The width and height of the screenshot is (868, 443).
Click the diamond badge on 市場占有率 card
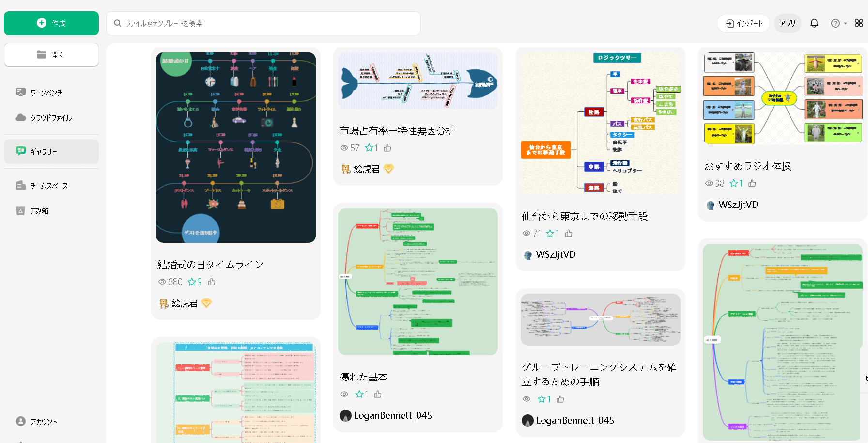coord(389,169)
